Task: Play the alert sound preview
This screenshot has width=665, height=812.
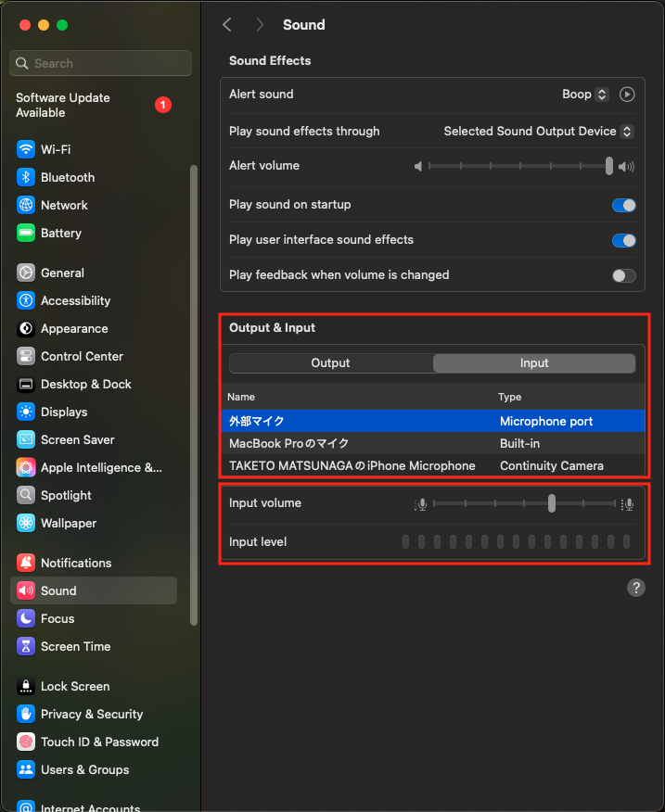Action: (627, 94)
